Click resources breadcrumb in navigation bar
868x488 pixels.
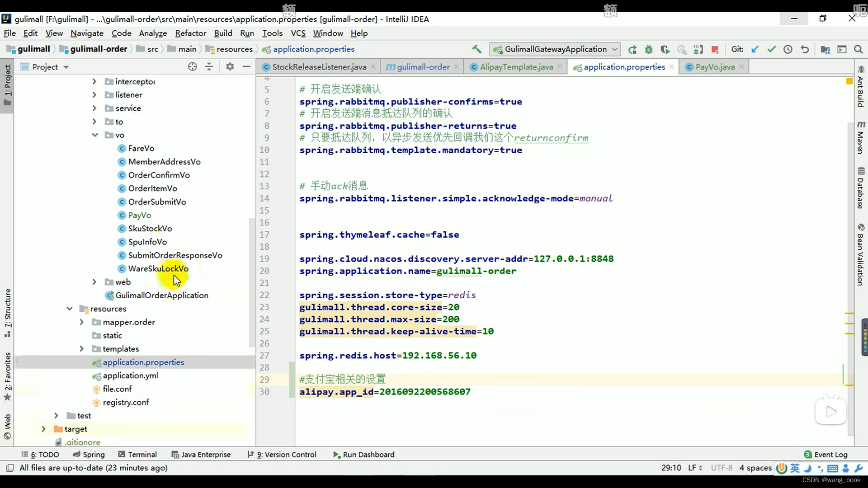pyautogui.click(x=234, y=49)
